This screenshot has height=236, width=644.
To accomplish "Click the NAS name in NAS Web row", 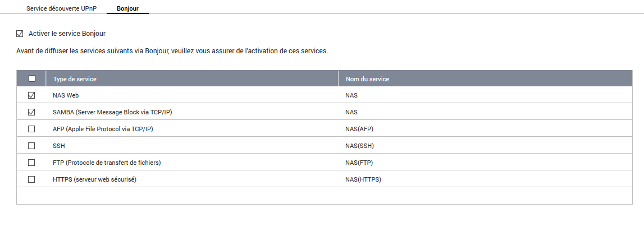I will coord(351,95).
